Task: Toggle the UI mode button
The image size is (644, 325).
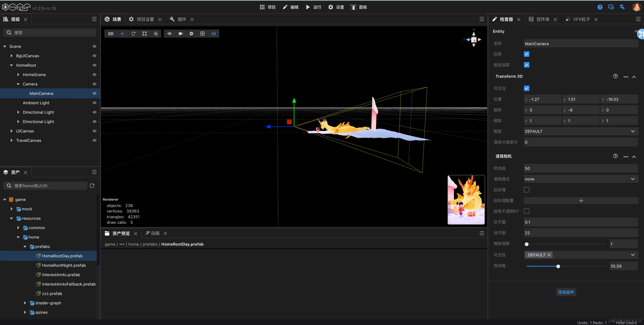Action: 214,33
